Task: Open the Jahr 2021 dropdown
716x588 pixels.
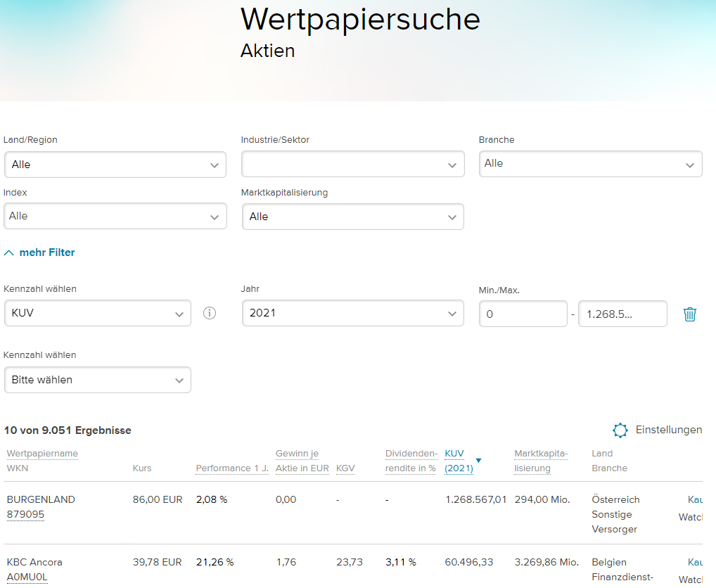Action: [x=352, y=313]
